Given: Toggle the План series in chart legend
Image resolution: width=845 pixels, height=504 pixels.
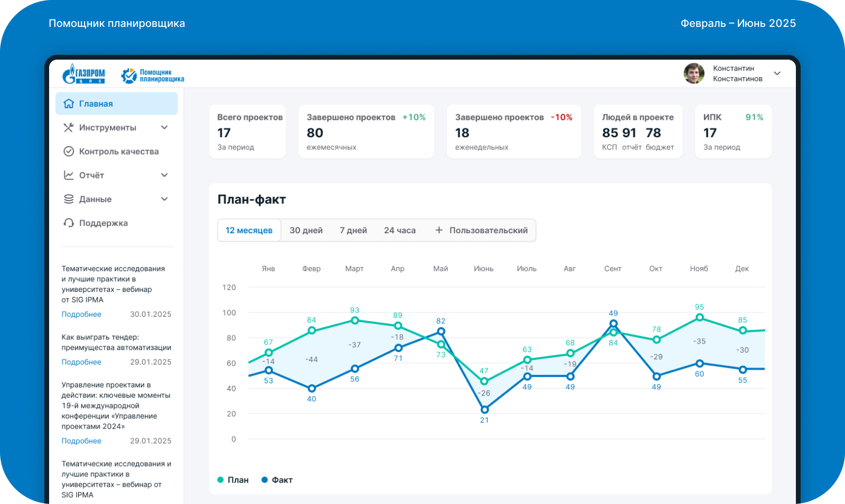Looking at the screenshot, I should [232, 480].
